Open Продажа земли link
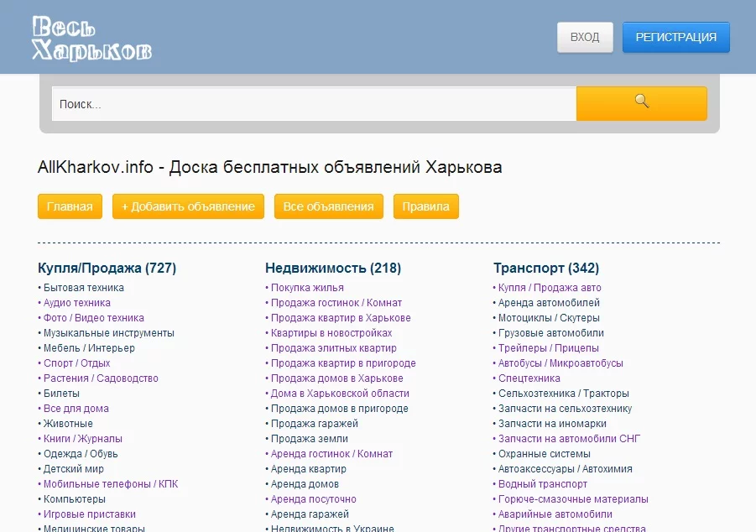 pos(310,438)
